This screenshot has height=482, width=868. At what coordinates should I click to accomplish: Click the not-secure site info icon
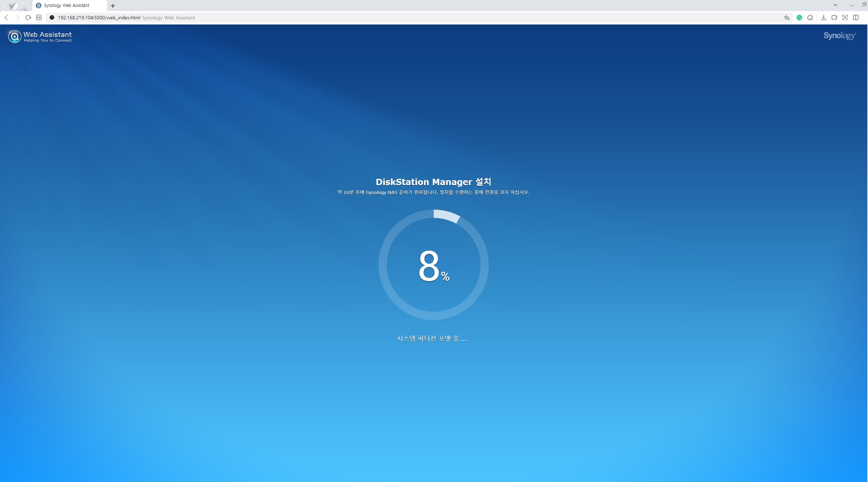point(52,18)
